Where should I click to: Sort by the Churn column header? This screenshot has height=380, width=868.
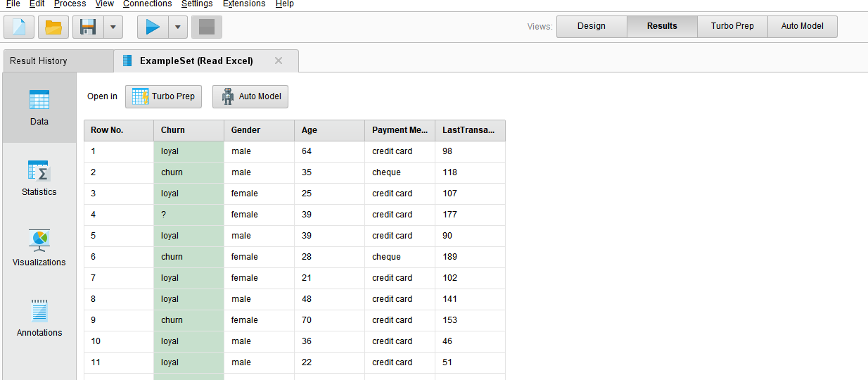pos(189,130)
